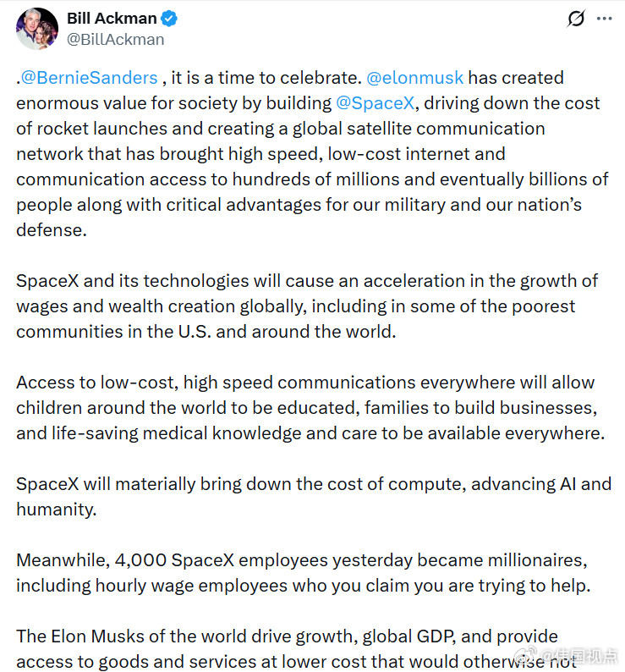The height and width of the screenshot is (672, 625).
Task: Click the 'The Elon Musks of the world' line
Action: [287, 636]
